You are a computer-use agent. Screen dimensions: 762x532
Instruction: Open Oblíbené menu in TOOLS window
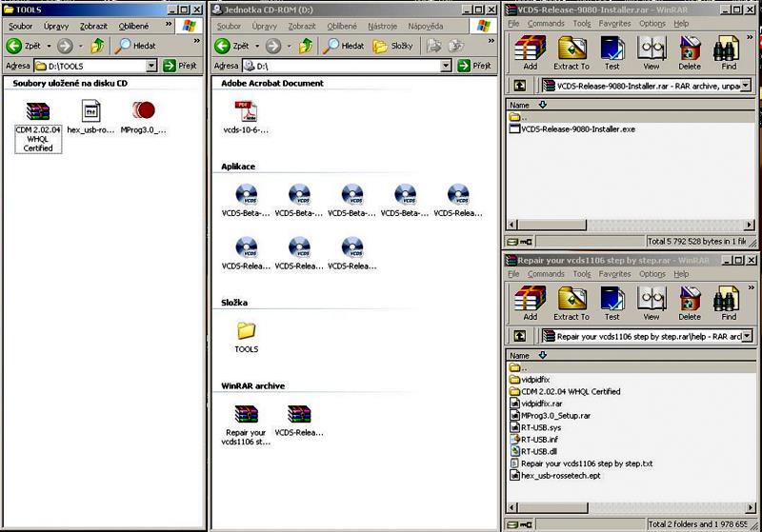click(x=133, y=27)
